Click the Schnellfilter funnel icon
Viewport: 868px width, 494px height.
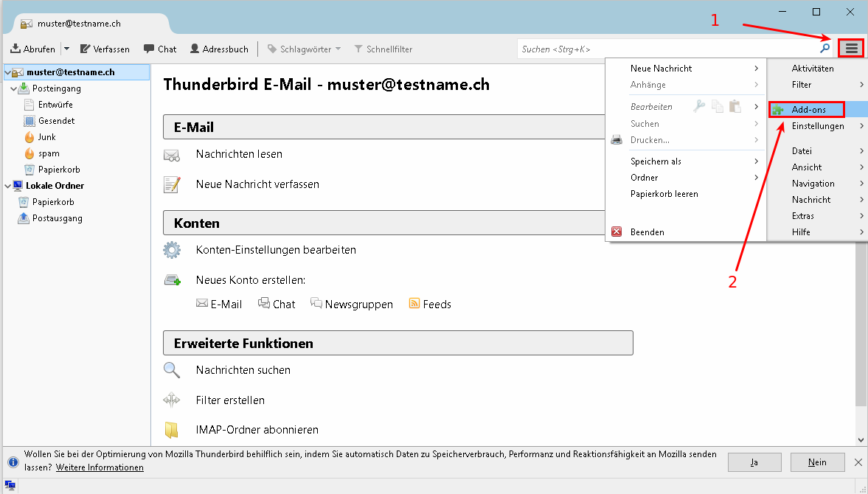click(x=358, y=49)
